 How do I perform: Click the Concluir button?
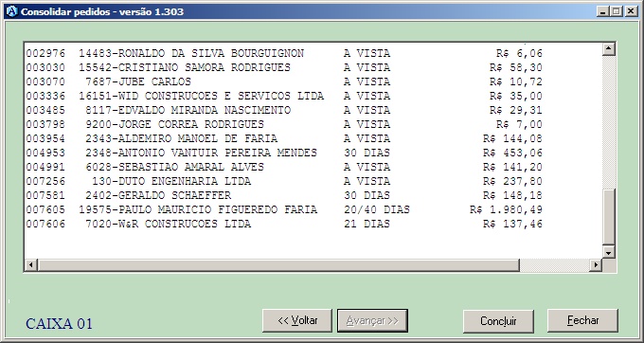(498, 321)
